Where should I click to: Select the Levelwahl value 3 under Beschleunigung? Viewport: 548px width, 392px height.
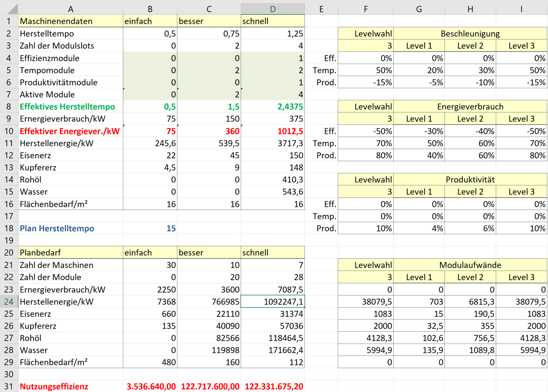366,46
